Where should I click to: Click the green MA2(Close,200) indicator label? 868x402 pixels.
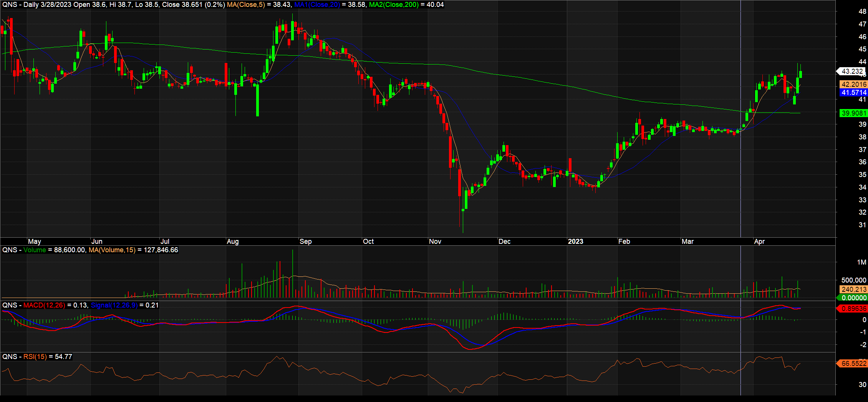click(394, 5)
